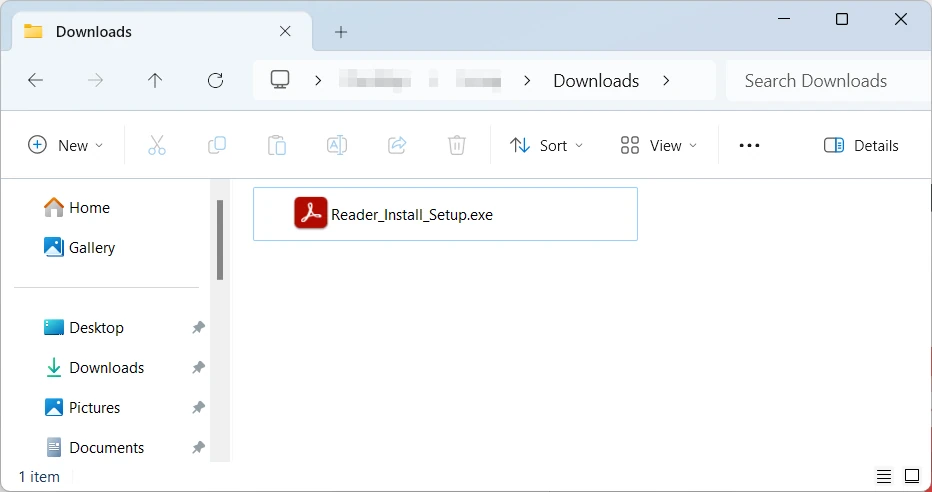Click the Paste clipboard icon
Image resolution: width=932 pixels, height=492 pixels.
click(277, 145)
